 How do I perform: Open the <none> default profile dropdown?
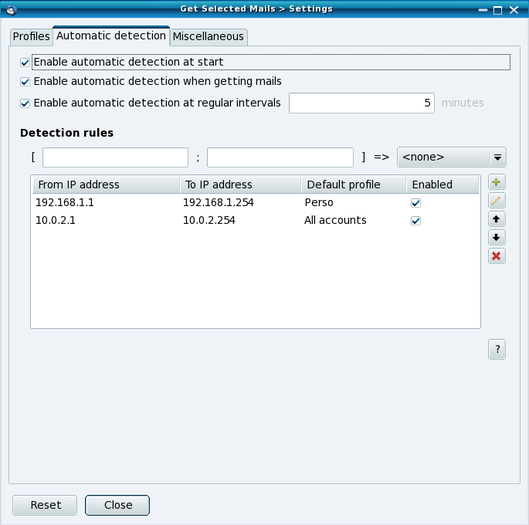(x=451, y=157)
